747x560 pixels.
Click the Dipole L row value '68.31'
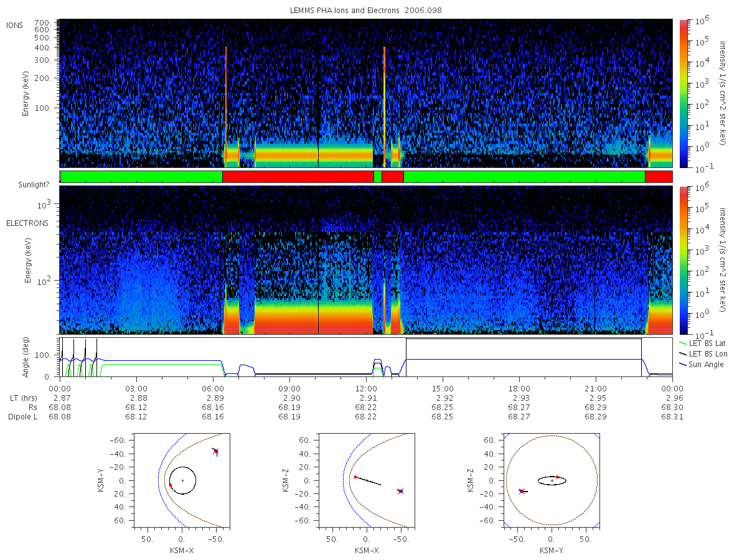(x=673, y=417)
